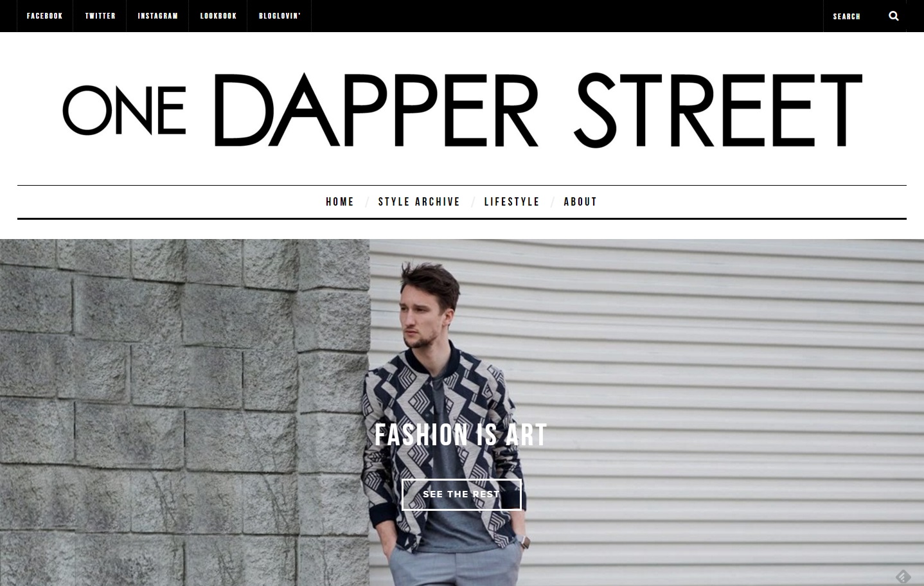Click the magnifying glass search icon
924x586 pixels.
click(x=893, y=16)
